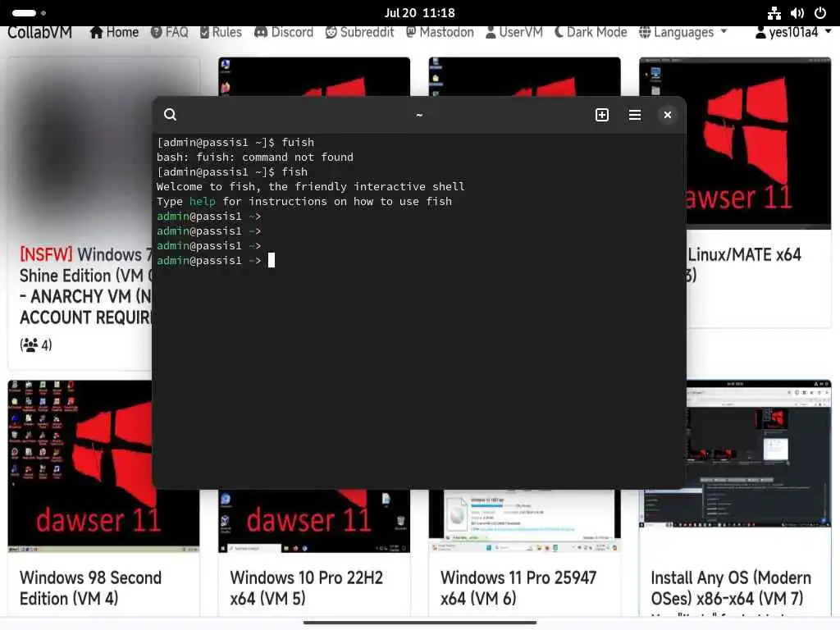Open the Windows 10 Pro 22H2 x64 (VM 5) title

pos(307,587)
